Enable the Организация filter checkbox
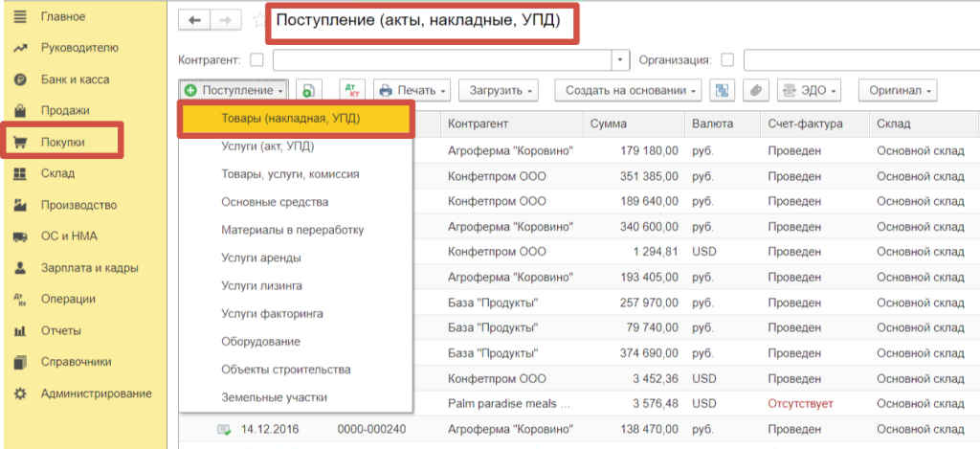980x449 pixels. pyautogui.click(x=728, y=60)
